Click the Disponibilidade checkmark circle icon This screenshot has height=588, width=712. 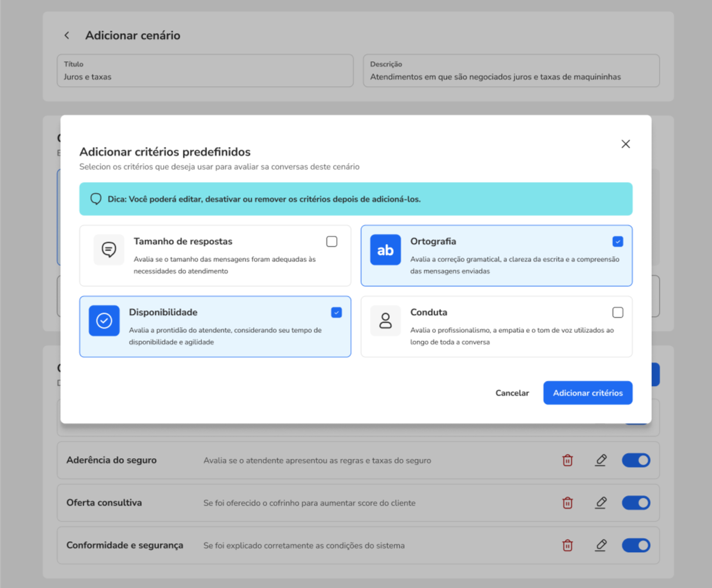click(x=104, y=321)
